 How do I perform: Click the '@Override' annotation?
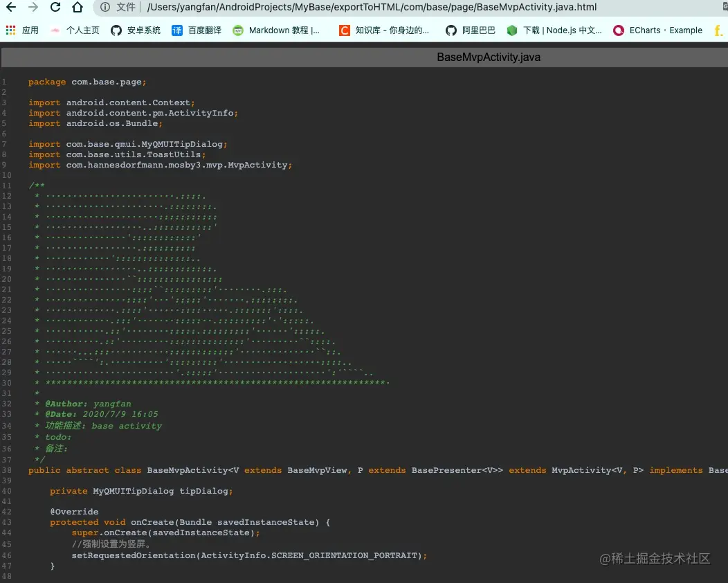click(74, 512)
